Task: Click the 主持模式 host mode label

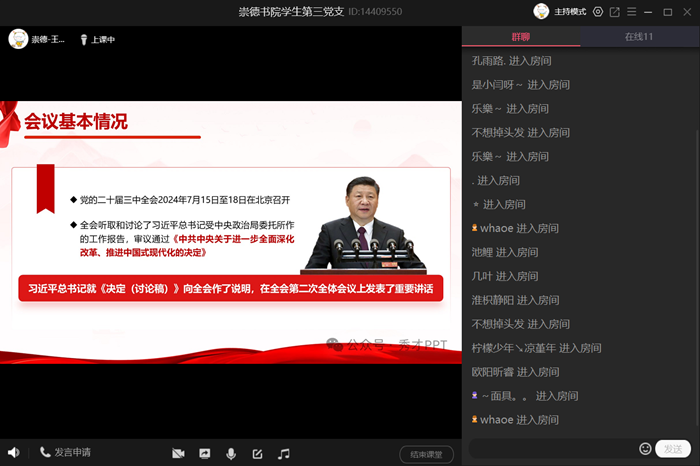Action: [x=572, y=12]
